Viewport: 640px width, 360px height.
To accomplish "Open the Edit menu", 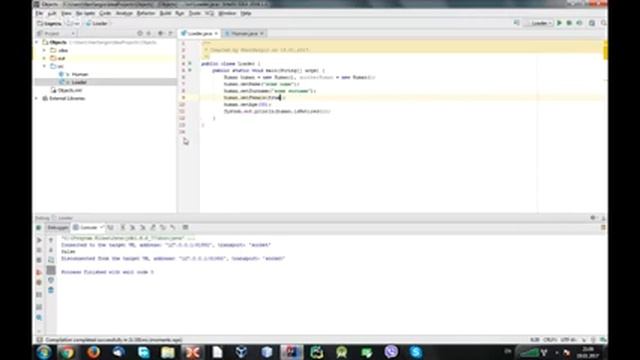I will pyautogui.click(x=52, y=13).
